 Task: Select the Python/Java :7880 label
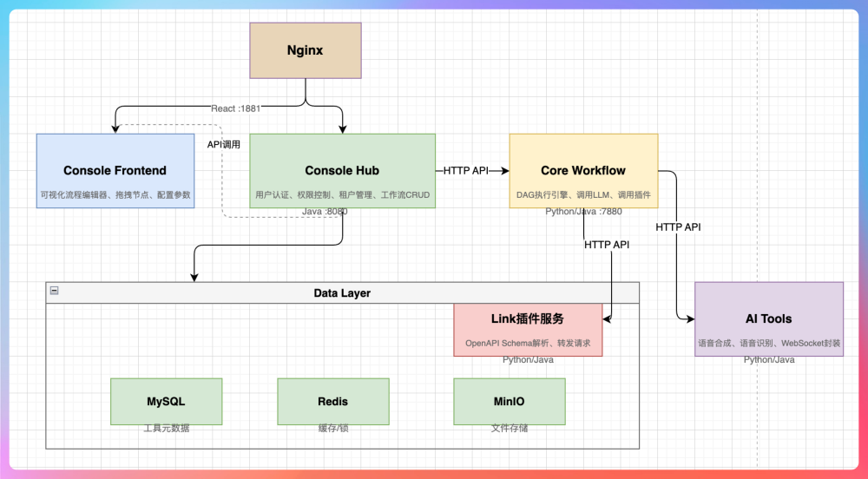click(583, 211)
